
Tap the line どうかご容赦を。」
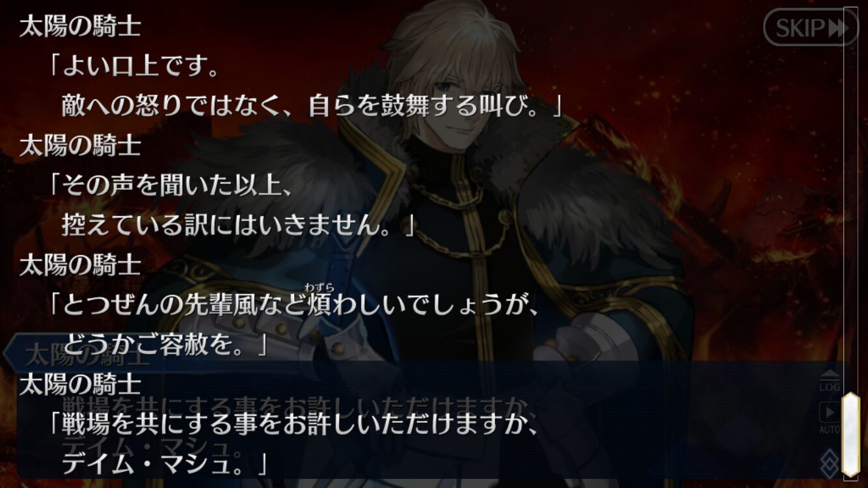click(x=165, y=344)
